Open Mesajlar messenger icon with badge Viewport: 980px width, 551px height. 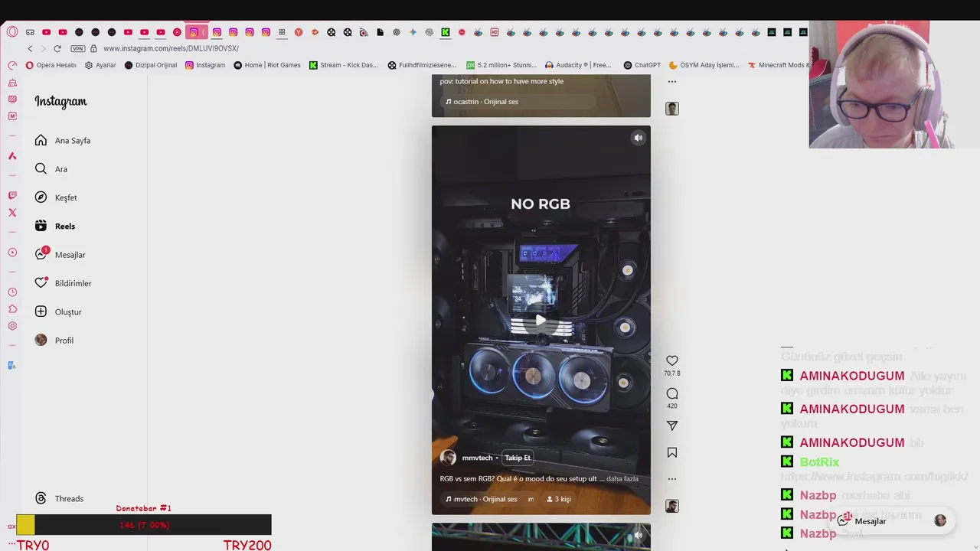click(41, 254)
